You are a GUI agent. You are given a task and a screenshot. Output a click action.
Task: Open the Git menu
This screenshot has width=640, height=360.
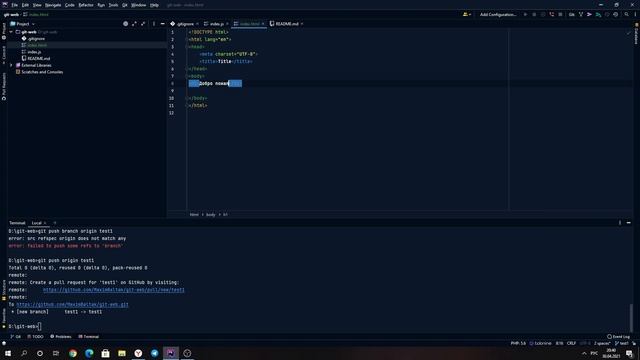(124, 5)
